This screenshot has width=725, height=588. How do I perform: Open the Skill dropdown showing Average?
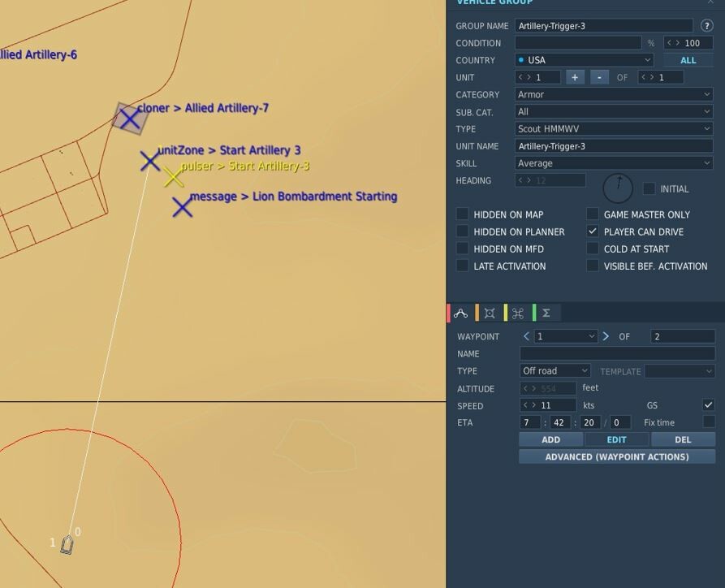point(614,163)
